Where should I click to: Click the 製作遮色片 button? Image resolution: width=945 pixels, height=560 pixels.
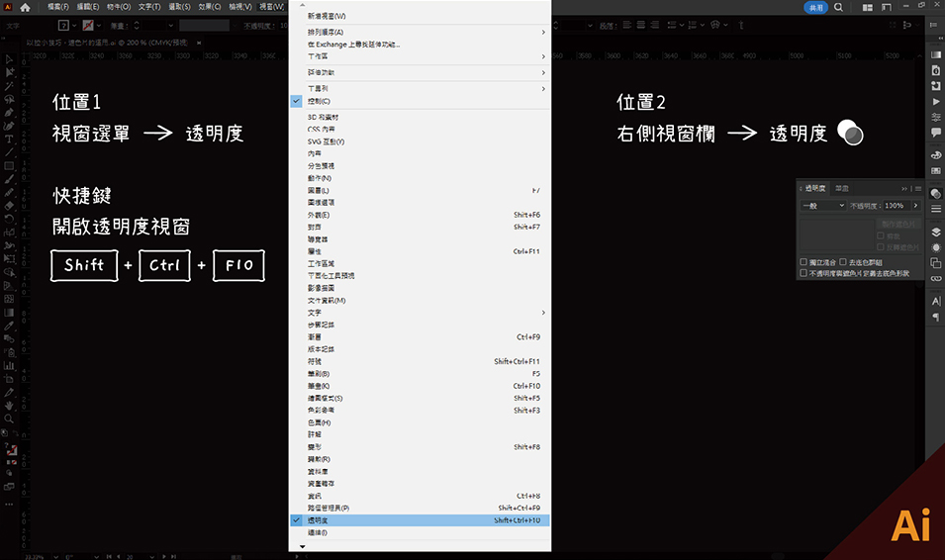pos(896,224)
